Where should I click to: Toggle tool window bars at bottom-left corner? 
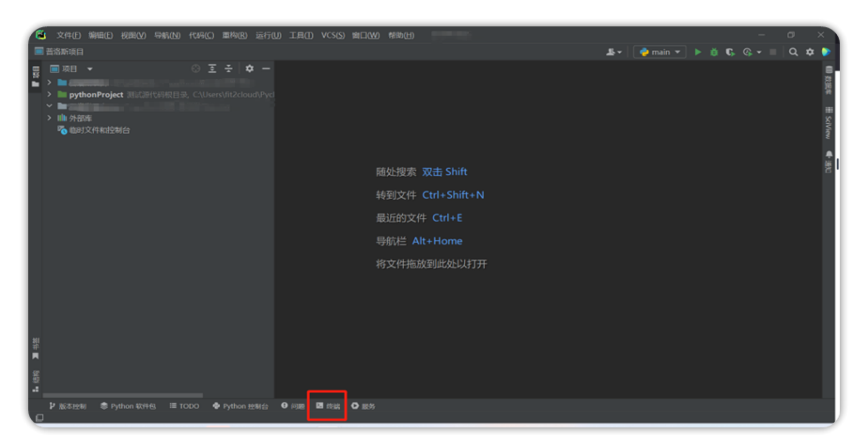click(x=40, y=417)
